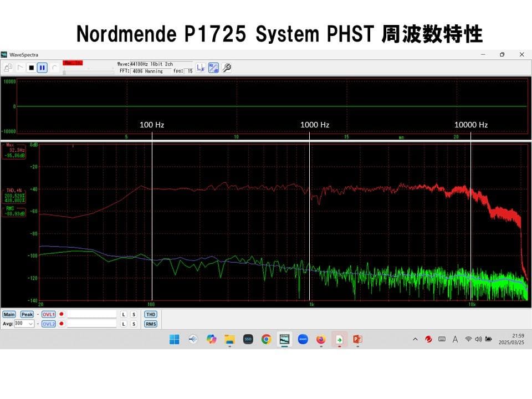Expand hidden icons in the system tray
Image resolution: width=532 pixels, height=399 pixels.
coord(414,340)
